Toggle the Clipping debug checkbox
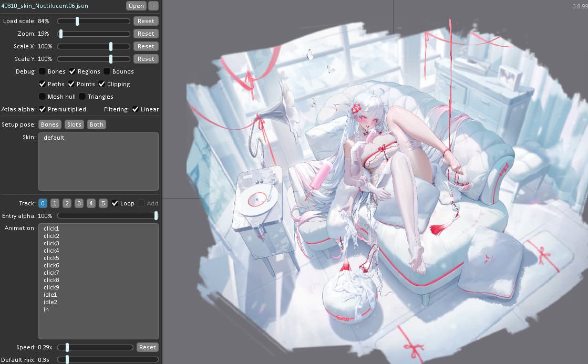 (101, 84)
